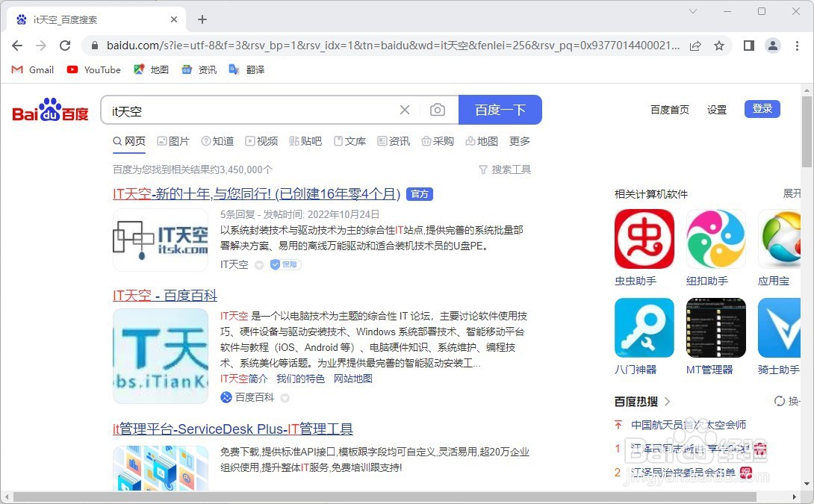Open the Chrome tab search chevron
Screen dimensions: 814x504
[692, 11]
